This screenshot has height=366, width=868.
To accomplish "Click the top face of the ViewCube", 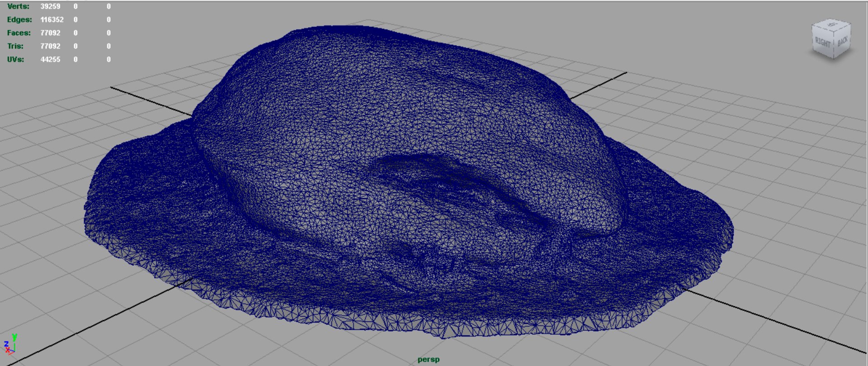I will pos(832,24).
